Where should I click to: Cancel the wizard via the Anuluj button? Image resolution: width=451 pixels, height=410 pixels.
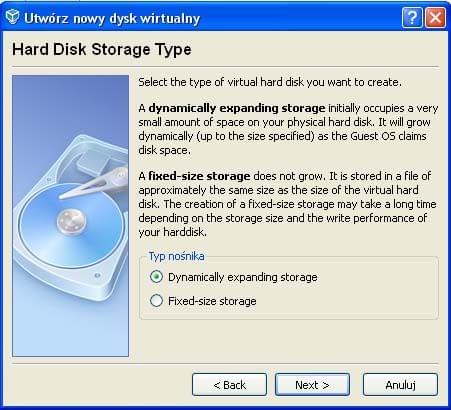pos(400,385)
